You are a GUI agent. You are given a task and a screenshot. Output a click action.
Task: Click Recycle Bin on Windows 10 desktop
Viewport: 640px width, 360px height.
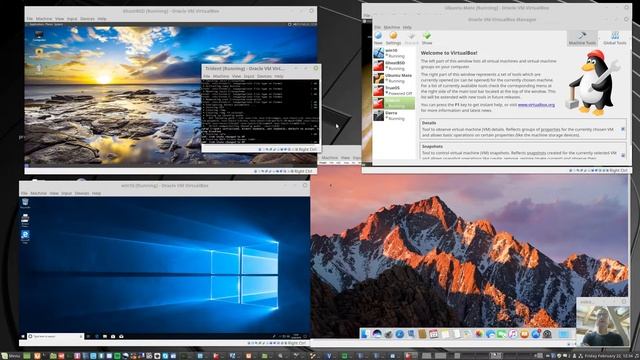pos(25,203)
